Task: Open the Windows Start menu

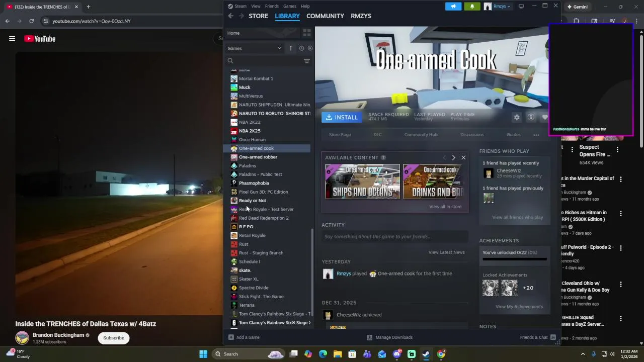Action: (x=203, y=354)
